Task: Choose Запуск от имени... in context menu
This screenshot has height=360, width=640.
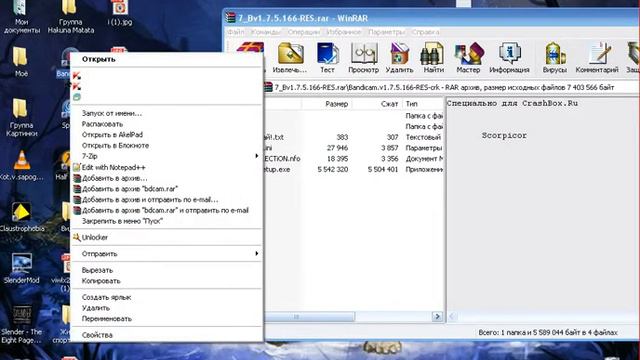Action: (x=167, y=113)
